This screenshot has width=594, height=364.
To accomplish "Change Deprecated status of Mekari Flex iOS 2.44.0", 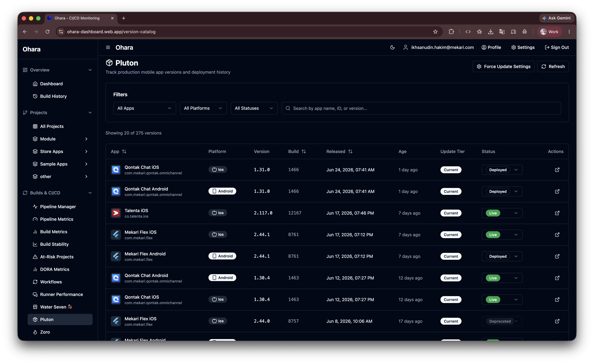I will point(502,321).
